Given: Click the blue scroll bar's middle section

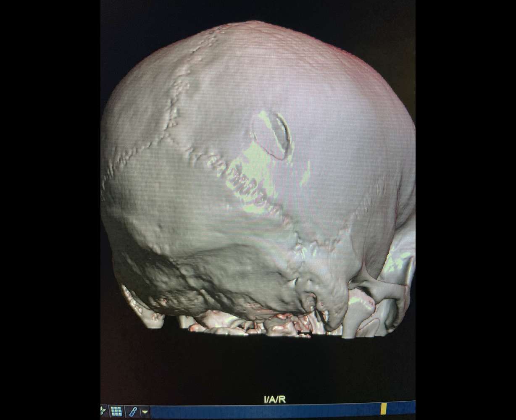Looking at the screenshot, I should 265,412.
